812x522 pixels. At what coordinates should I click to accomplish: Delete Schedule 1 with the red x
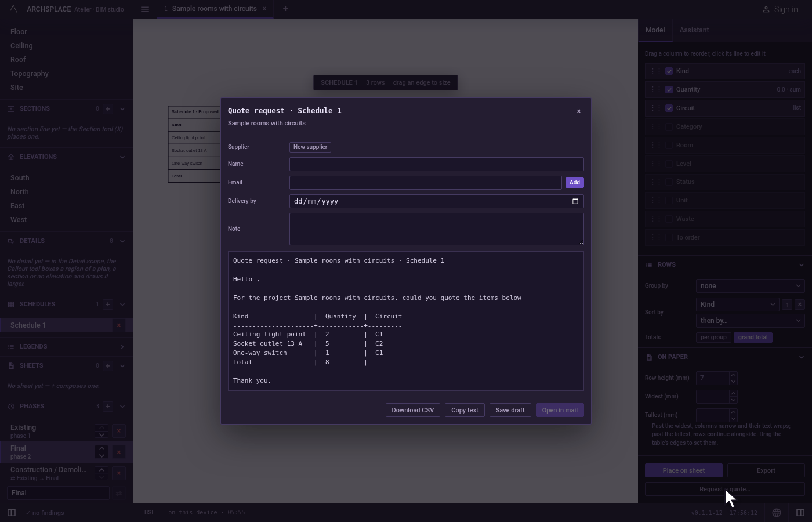119,325
